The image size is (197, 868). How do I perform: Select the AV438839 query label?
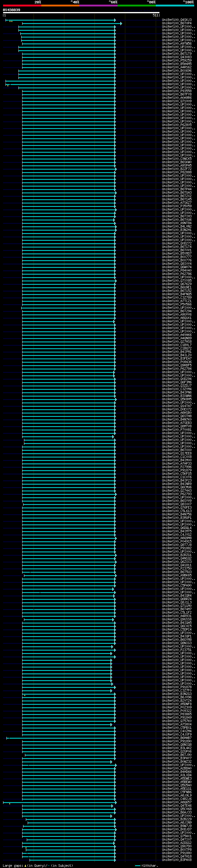11,10
